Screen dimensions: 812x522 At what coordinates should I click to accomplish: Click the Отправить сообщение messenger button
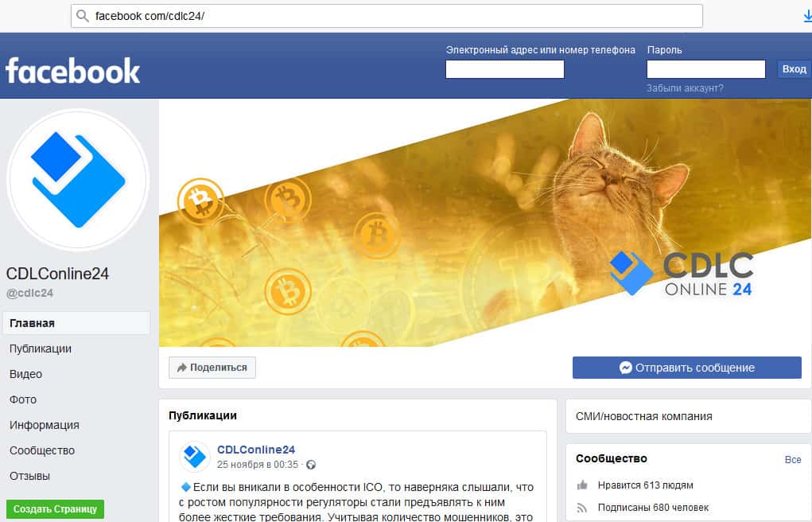point(686,368)
